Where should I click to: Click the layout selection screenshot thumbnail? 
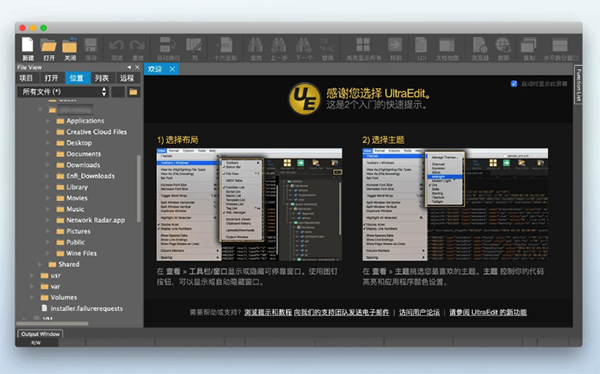pos(249,204)
